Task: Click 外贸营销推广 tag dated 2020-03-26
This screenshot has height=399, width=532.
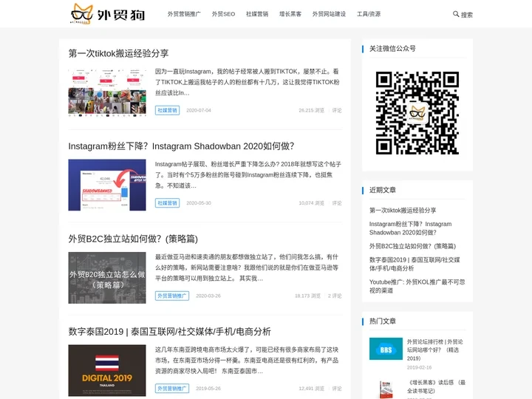Action: 172,296
